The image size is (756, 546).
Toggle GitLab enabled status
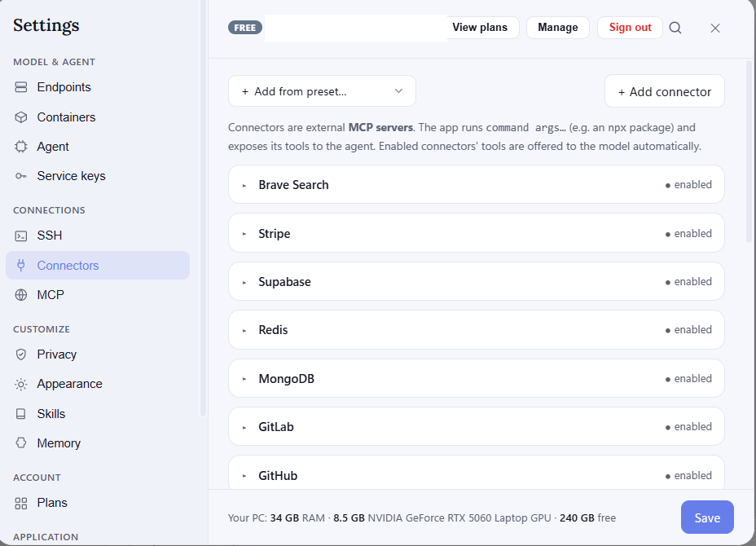point(688,427)
